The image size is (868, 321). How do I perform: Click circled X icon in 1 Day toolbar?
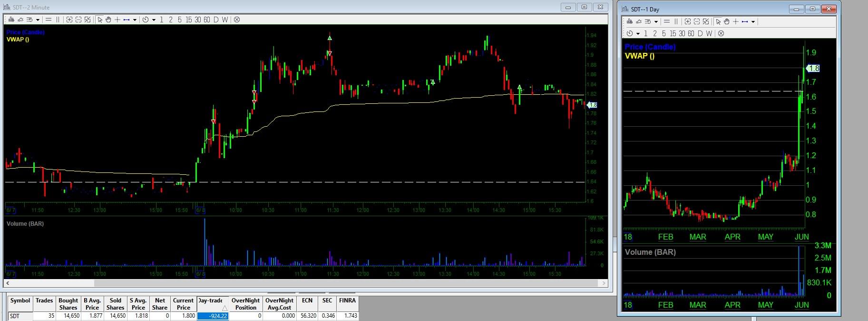[721, 33]
